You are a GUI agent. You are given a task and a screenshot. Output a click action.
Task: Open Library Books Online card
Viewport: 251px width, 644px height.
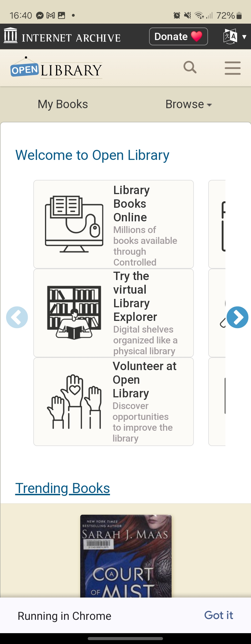click(114, 224)
